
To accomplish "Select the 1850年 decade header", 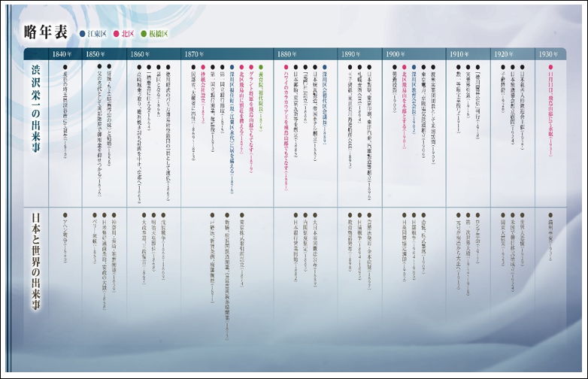I will (x=95, y=54).
